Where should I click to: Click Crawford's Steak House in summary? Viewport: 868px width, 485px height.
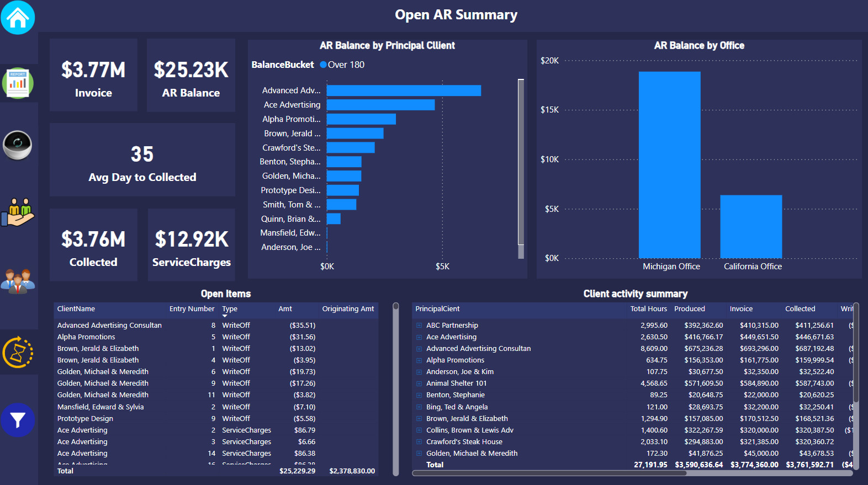point(464,442)
